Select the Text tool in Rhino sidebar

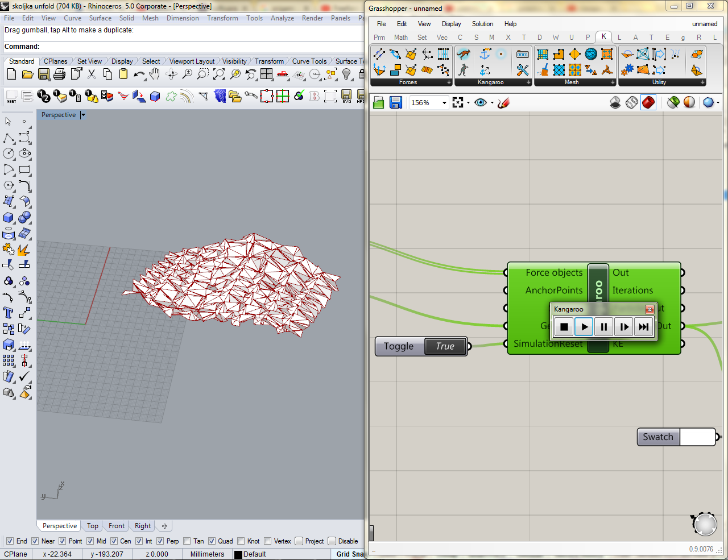click(9, 313)
